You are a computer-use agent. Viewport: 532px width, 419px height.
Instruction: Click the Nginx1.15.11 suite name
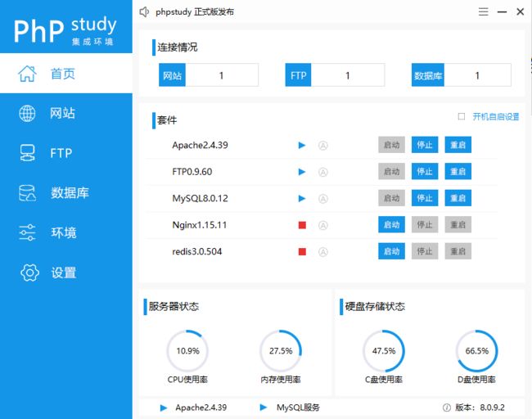coord(199,225)
